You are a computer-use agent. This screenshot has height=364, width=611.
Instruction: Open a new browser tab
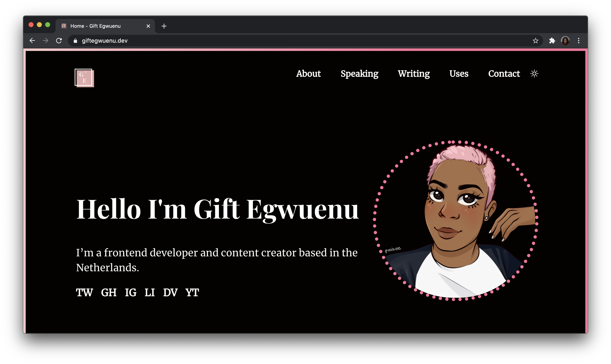click(164, 26)
